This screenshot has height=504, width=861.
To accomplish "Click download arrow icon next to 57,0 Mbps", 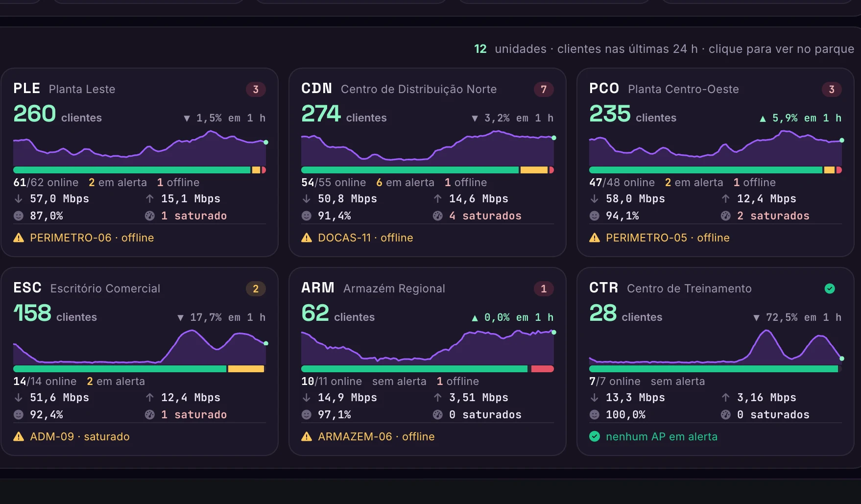I will pos(19,199).
